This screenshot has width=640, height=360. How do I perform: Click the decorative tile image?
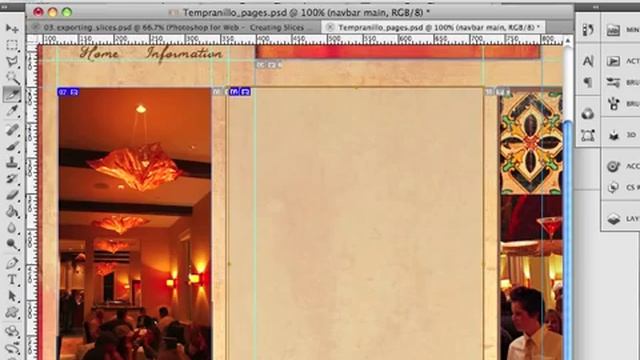tap(531, 143)
